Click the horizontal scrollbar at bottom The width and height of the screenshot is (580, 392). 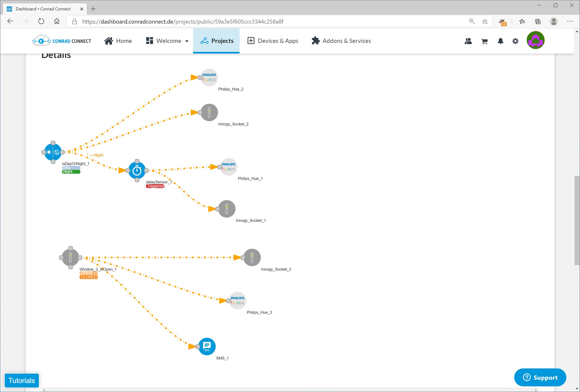click(290, 390)
